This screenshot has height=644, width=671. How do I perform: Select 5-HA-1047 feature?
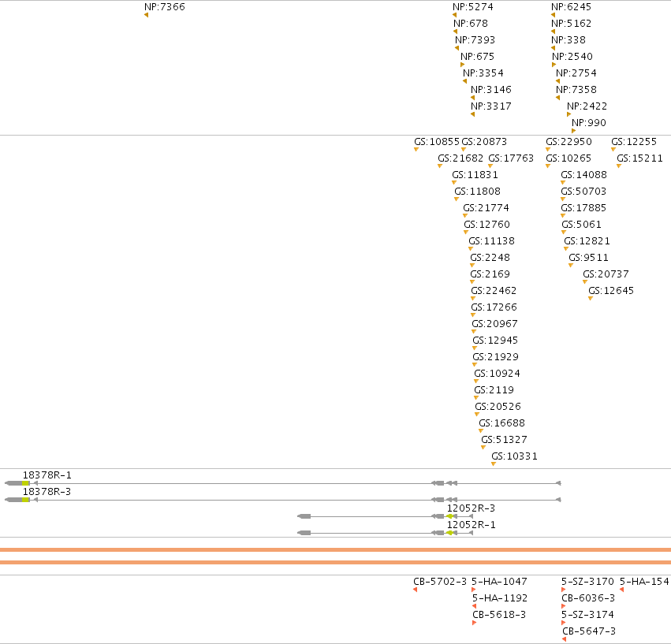(x=499, y=582)
